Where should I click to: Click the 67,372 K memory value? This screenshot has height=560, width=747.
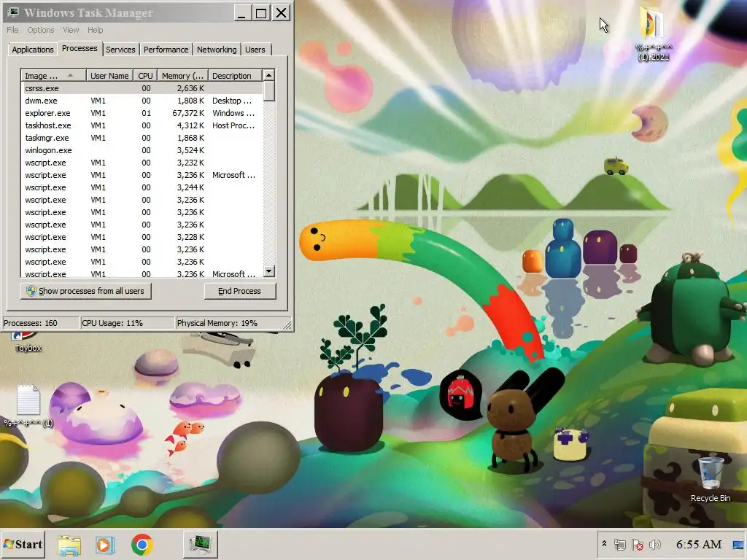click(188, 113)
